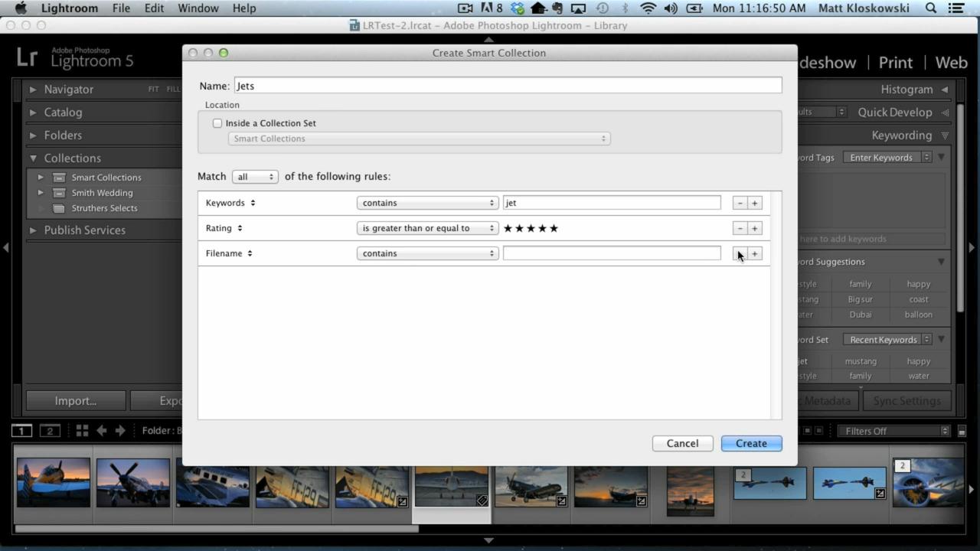The width and height of the screenshot is (980, 551).
Task: Open the Lightroom menu
Action: tap(70, 8)
